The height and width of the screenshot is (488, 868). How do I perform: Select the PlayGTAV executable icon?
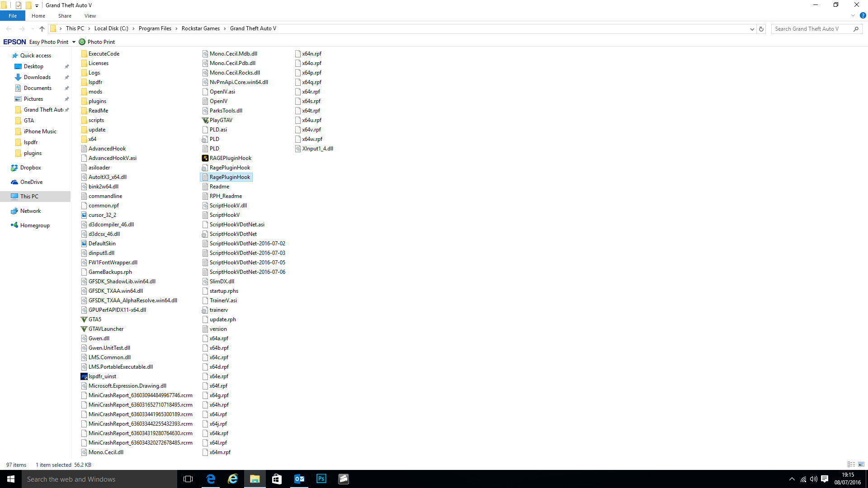point(205,120)
